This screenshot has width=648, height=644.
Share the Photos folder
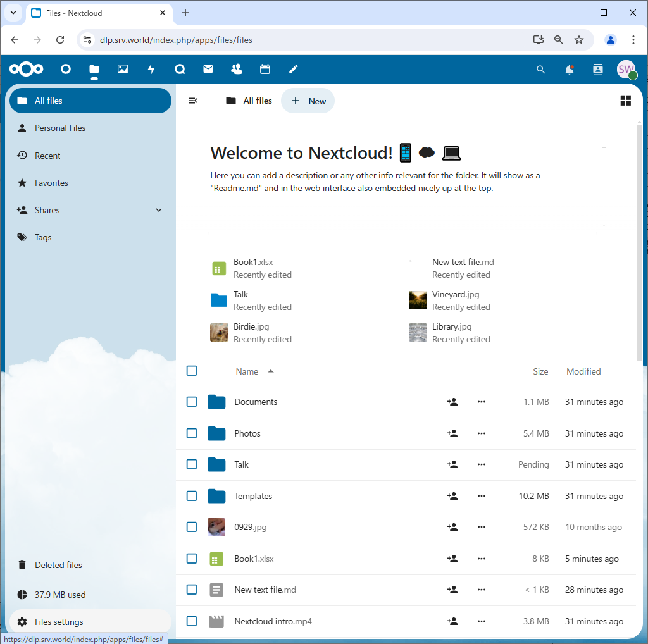(x=452, y=433)
